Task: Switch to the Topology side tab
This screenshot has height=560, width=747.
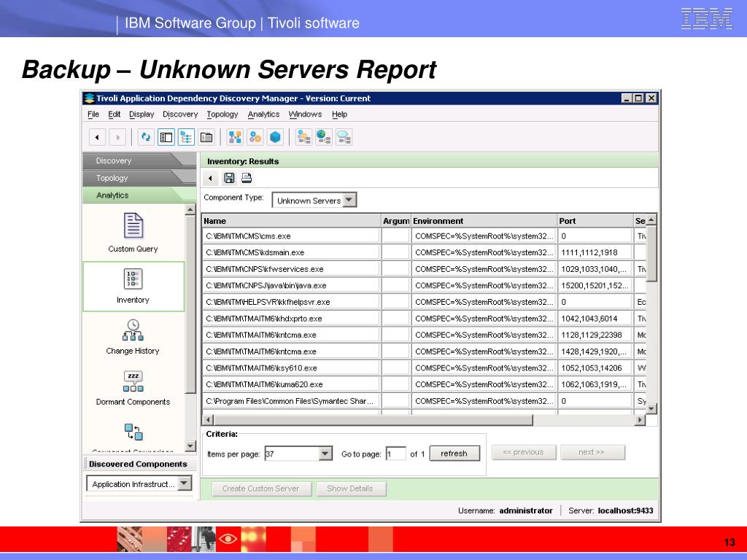Action: 139,178
